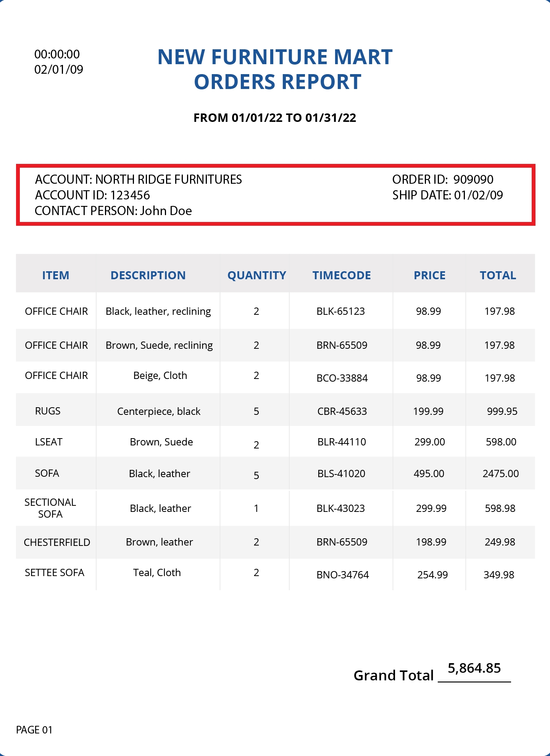Viewport: 550px width, 756px height.
Task: Select the PRICE column header
Action: (x=429, y=275)
